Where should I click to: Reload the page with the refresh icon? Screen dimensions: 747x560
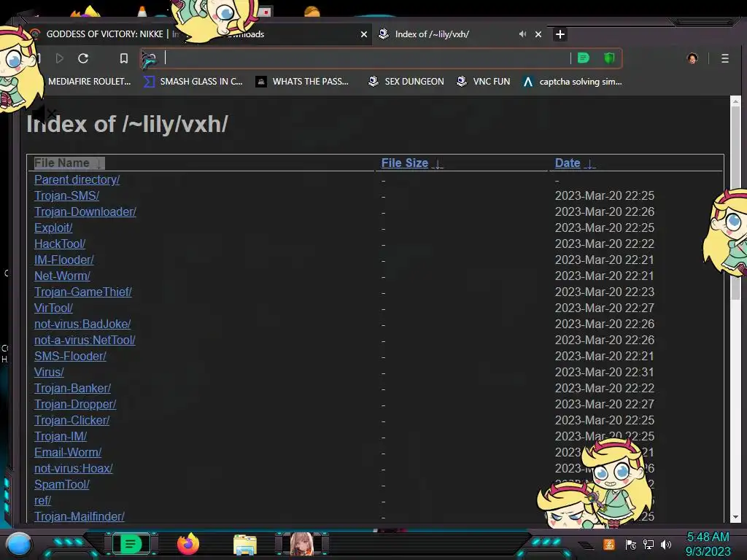[83, 58]
